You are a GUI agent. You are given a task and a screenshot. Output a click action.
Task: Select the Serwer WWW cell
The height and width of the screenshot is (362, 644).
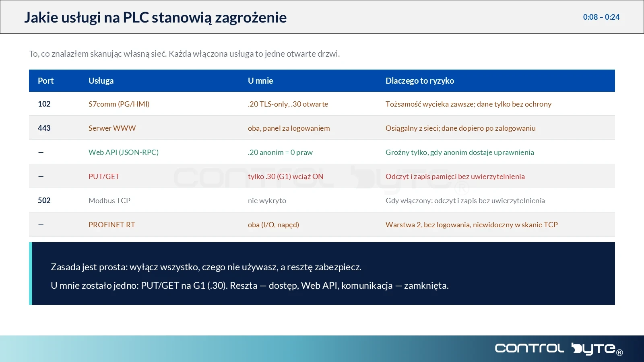click(x=112, y=128)
